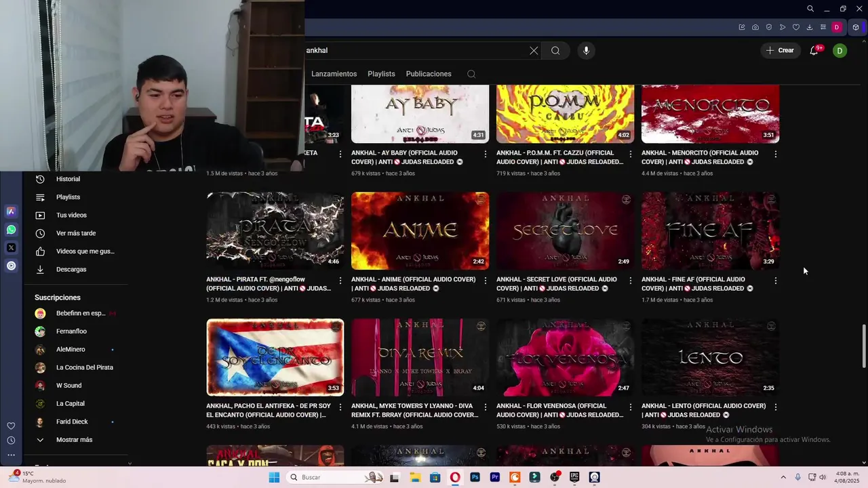
Task: Click the Crear button
Action: coord(780,51)
